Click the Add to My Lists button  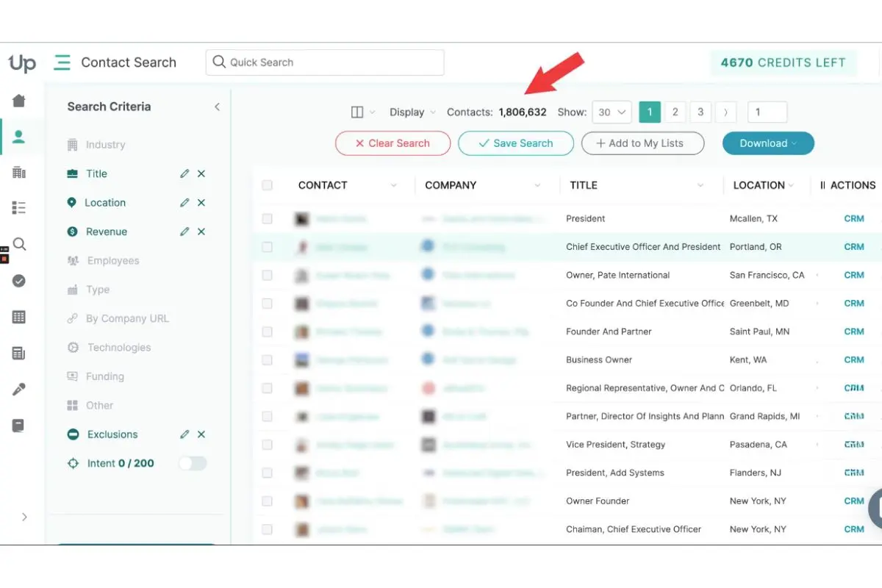642,143
